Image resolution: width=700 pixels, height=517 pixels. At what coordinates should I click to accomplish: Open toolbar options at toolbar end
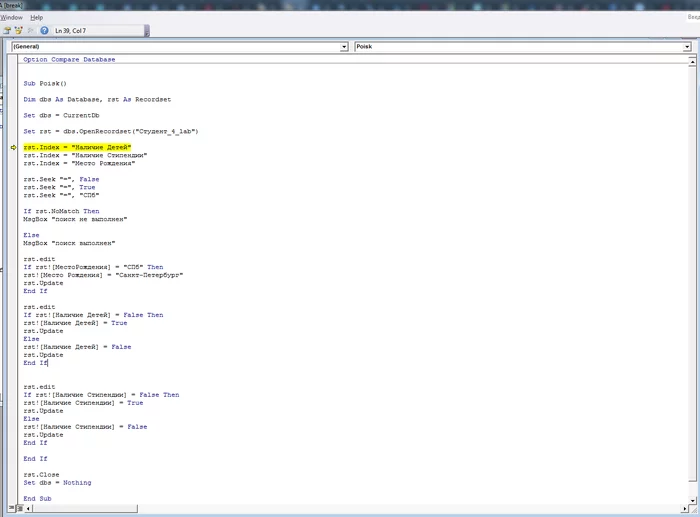coord(147,30)
